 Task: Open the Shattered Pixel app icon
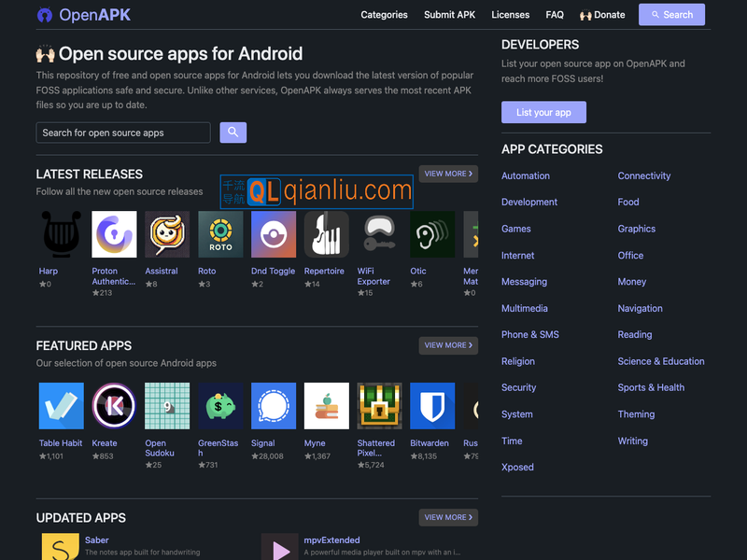[380, 406]
